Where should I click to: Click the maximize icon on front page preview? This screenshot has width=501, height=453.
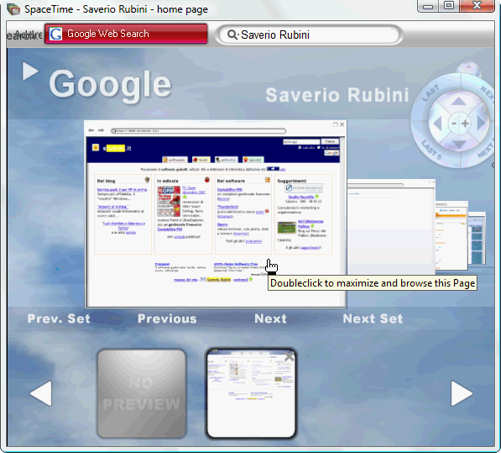[335, 125]
